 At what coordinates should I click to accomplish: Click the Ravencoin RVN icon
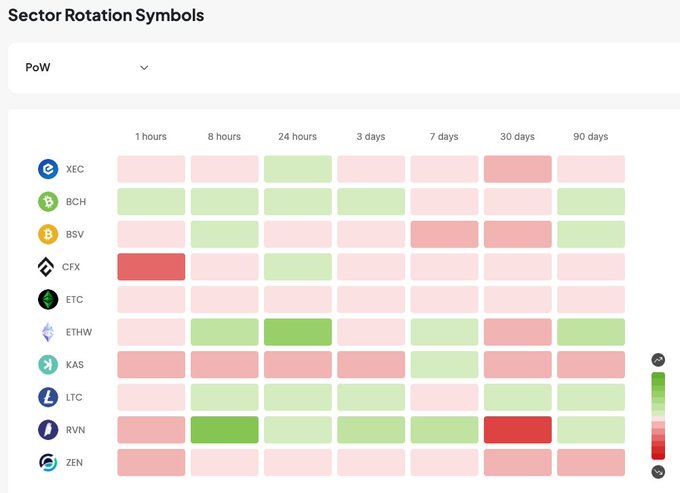[x=48, y=430]
